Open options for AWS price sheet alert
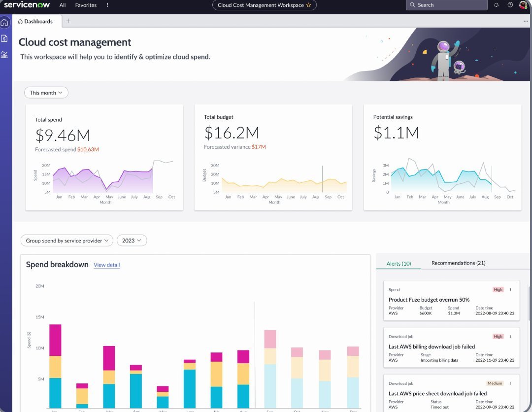The image size is (532, 412). [510, 383]
